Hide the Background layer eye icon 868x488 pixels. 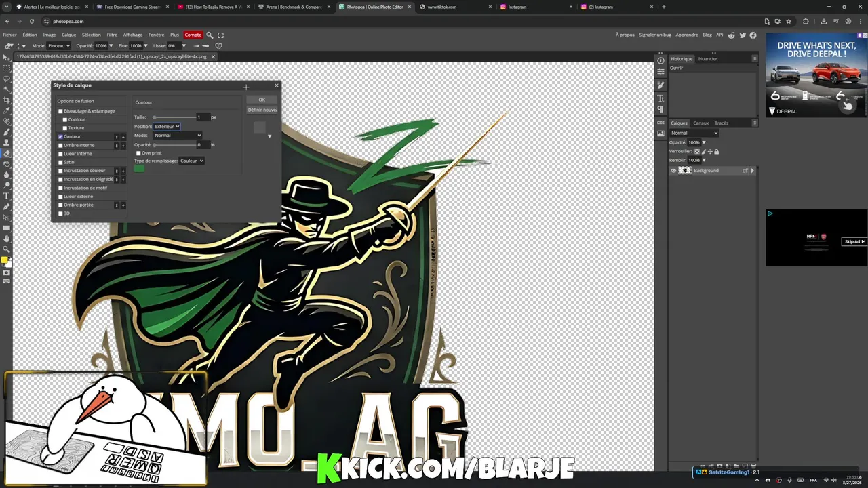(673, 171)
